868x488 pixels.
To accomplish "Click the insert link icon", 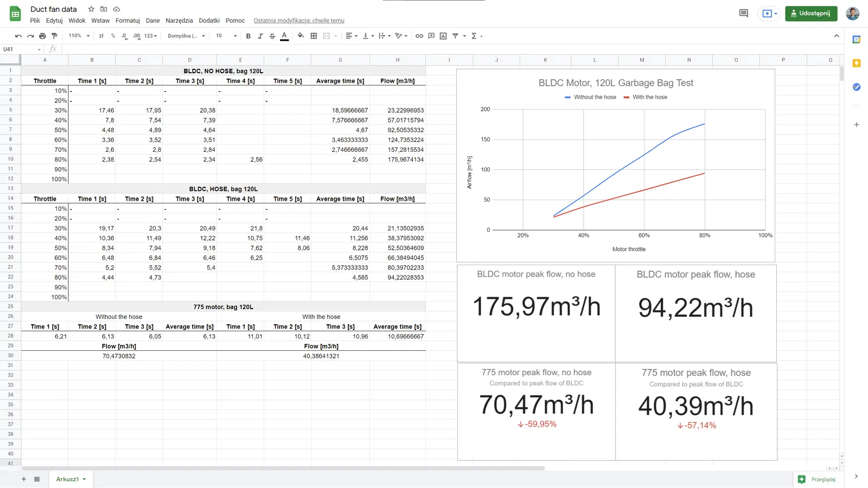I will (419, 36).
